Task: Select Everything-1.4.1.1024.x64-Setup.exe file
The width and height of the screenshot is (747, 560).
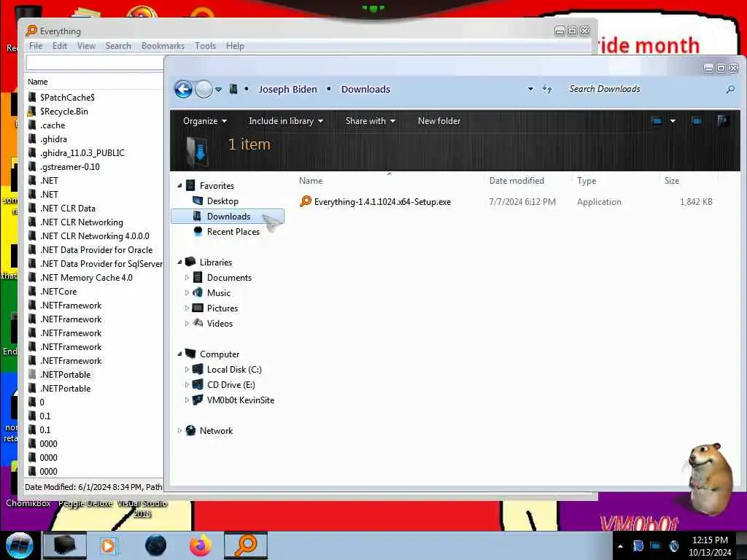Action: pos(382,202)
